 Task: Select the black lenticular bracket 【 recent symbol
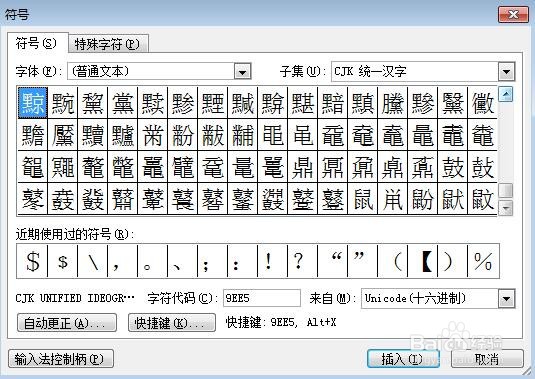(423, 261)
